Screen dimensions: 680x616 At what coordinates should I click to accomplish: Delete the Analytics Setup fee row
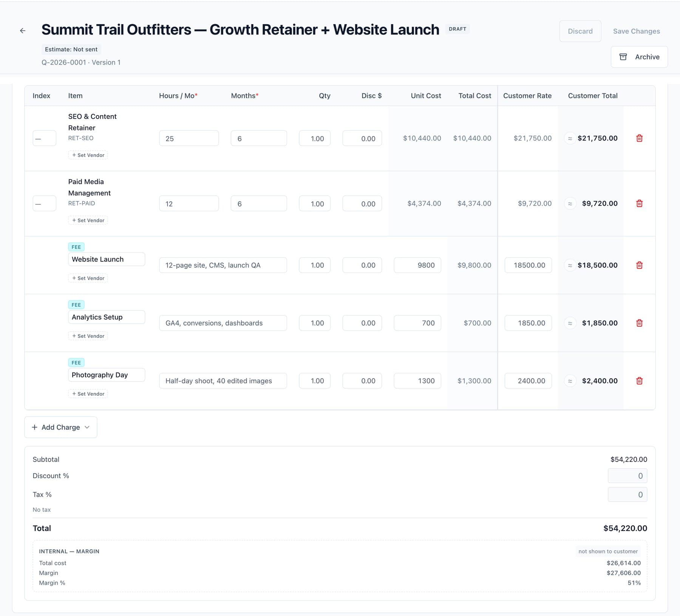click(639, 323)
